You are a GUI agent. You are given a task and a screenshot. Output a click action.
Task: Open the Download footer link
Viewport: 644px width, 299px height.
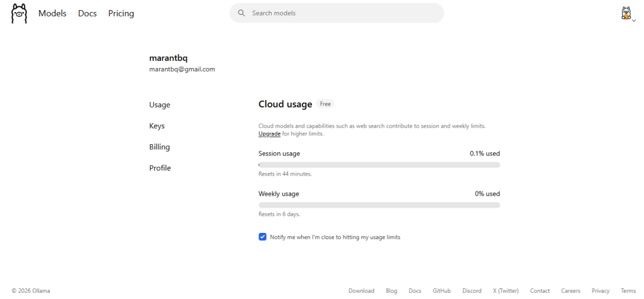tap(362, 291)
